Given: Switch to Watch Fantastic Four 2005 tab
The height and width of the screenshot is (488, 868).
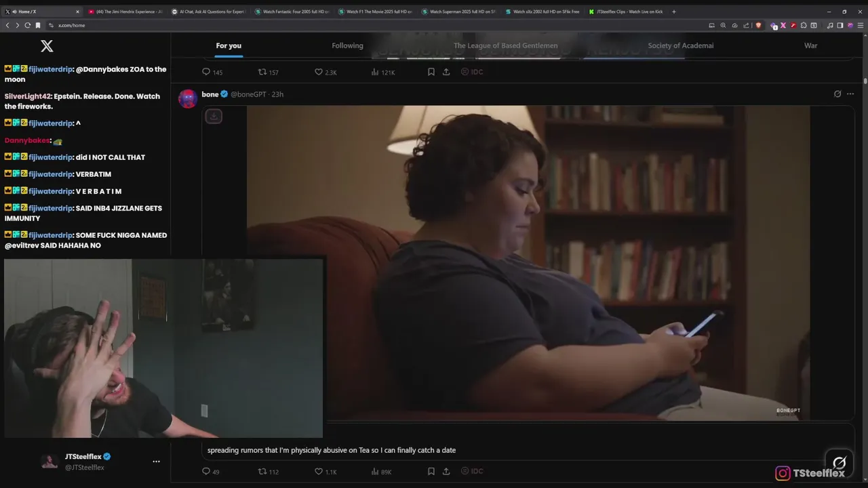Looking at the screenshot, I should 291,12.
